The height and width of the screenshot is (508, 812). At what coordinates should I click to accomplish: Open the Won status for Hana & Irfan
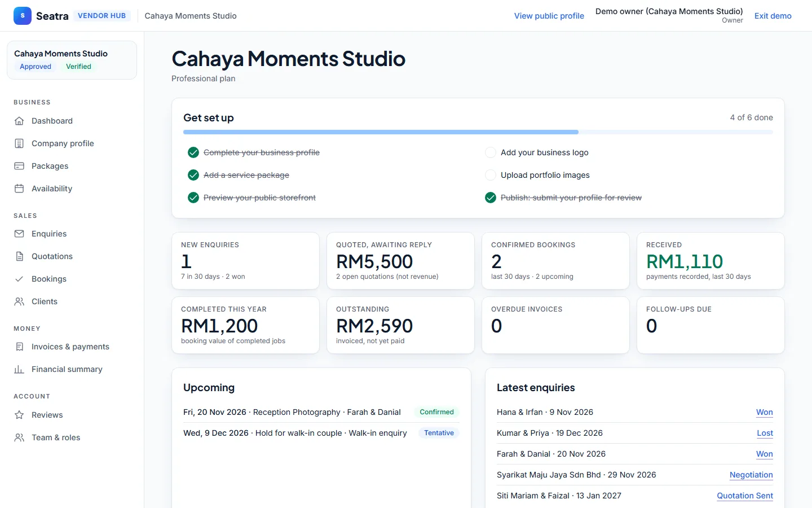point(765,412)
